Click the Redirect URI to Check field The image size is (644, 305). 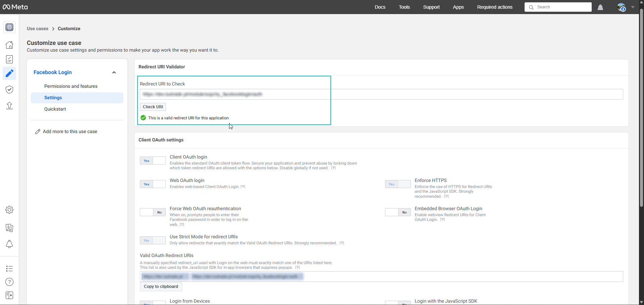381,94
